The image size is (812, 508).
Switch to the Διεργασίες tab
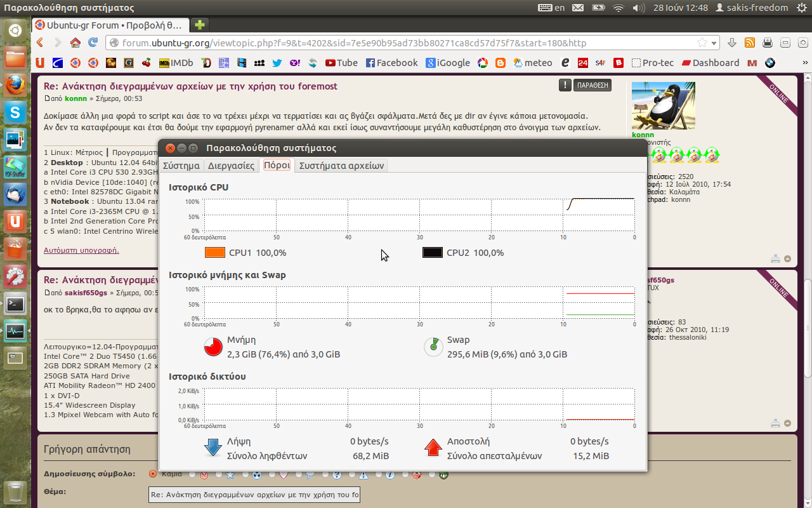tap(232, 166)
